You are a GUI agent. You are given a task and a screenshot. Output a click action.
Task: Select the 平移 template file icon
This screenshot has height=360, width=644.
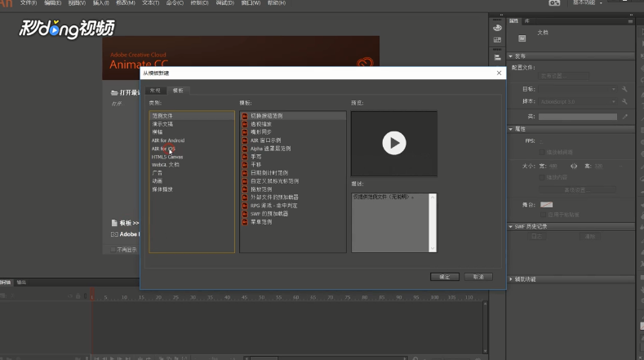245,165
